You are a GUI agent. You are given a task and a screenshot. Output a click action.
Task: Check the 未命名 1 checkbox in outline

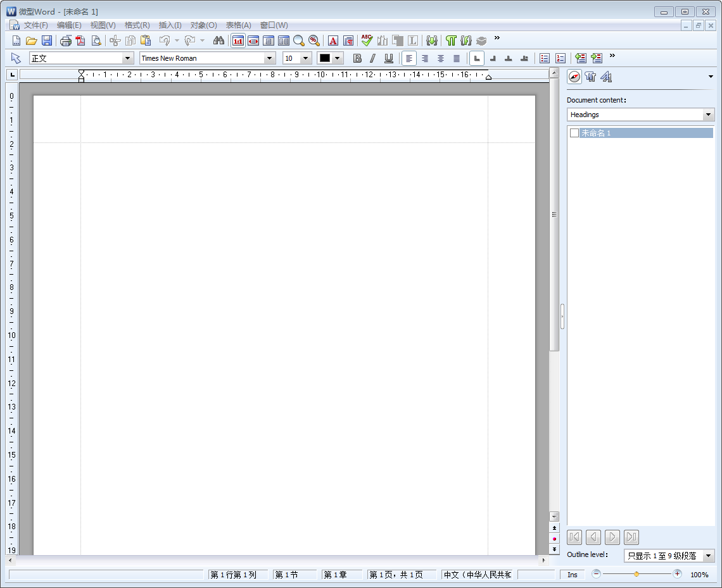574,133
